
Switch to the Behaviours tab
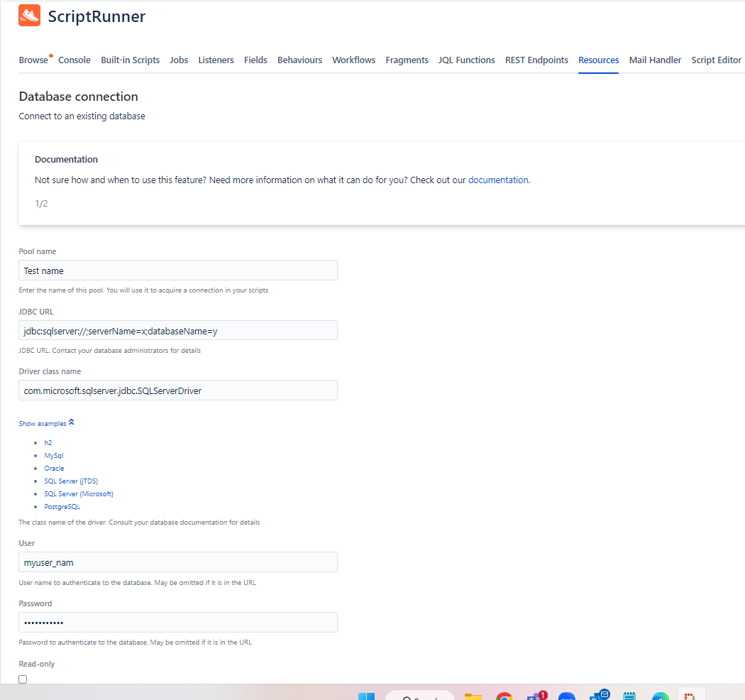tap(300, 60)
